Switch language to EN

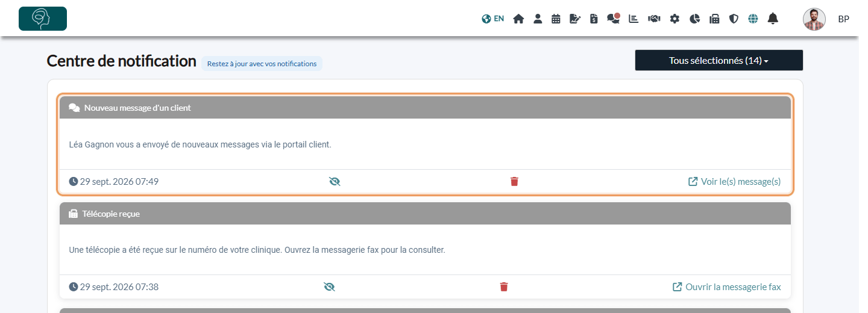[493, 19]
